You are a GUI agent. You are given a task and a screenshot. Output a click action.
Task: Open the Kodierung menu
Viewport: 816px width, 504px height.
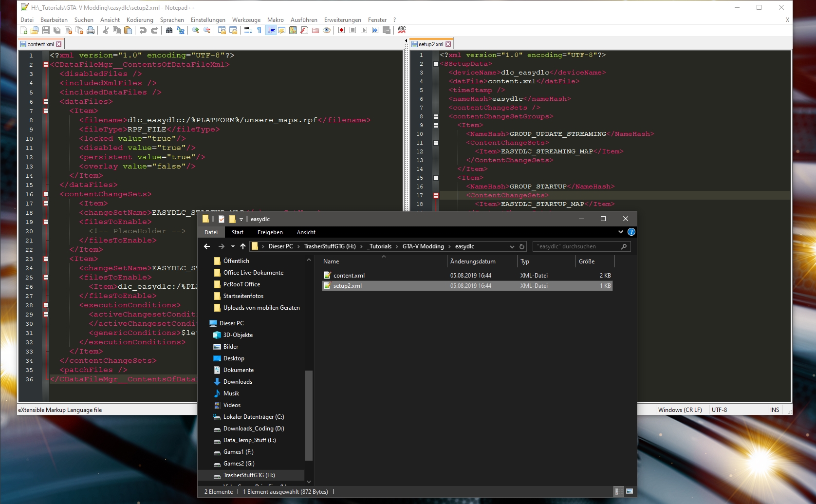[140, 20]
